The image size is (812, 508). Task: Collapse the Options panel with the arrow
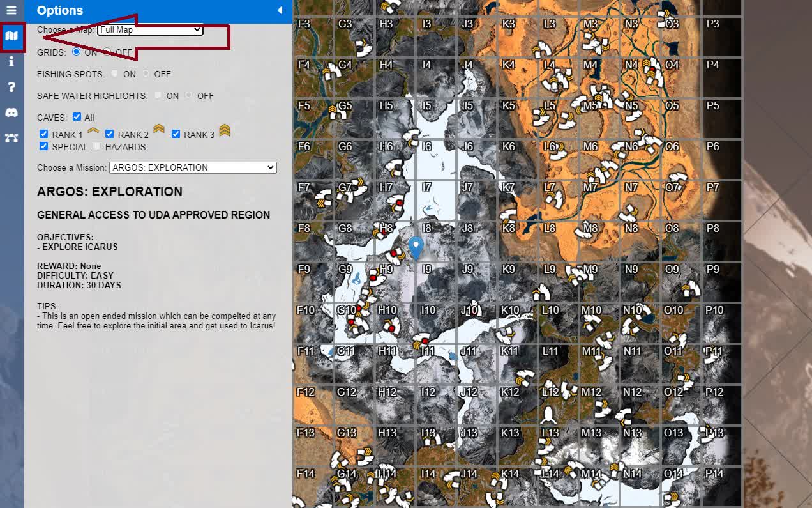coord(280,10)
